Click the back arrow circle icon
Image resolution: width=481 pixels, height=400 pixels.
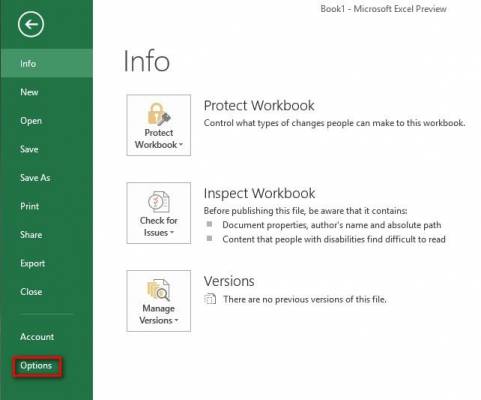click(x=31, y=24)
